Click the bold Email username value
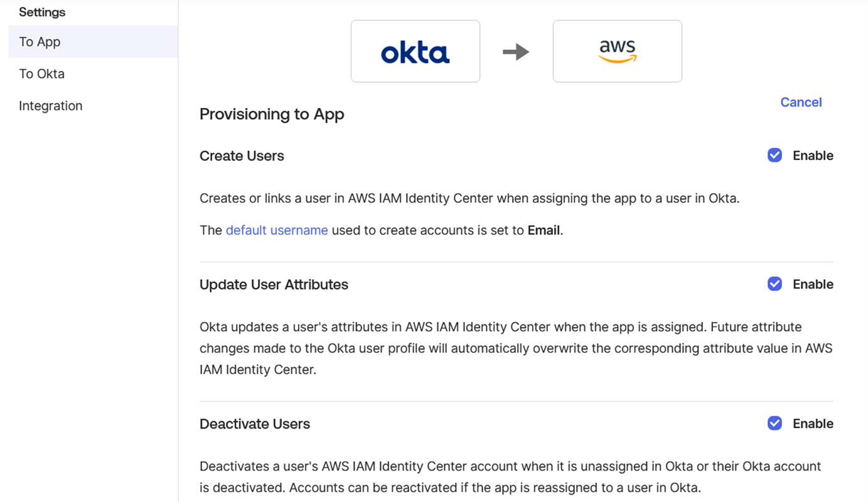 [x=544, y=230]
